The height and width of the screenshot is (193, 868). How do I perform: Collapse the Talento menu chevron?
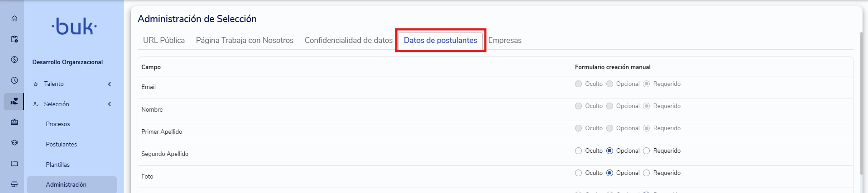[x=110, y=84]
